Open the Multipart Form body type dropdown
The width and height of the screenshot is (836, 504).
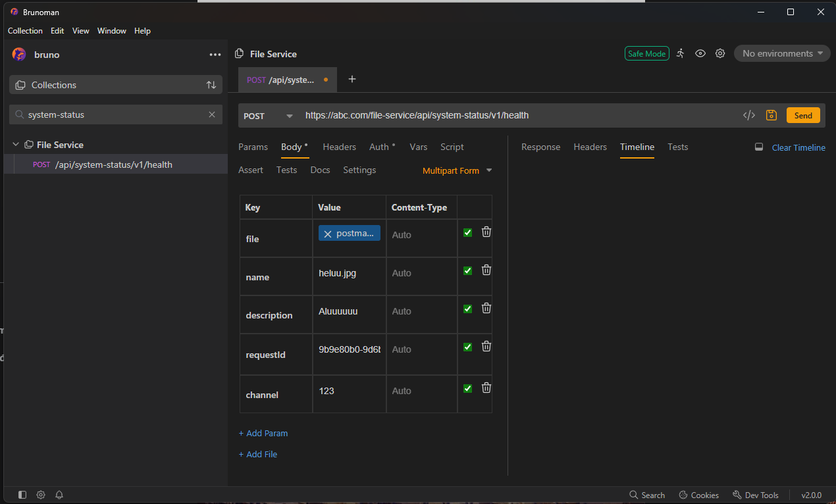457,170
